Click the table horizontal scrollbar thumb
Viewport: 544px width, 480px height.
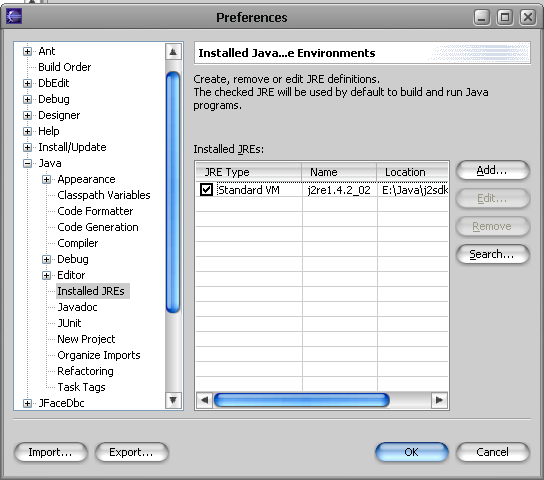coord(301,400)
